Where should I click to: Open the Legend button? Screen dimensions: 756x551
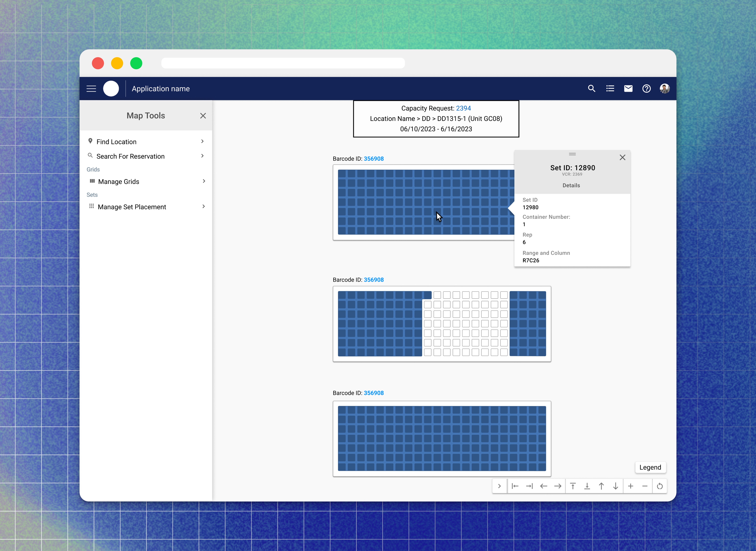650,467
